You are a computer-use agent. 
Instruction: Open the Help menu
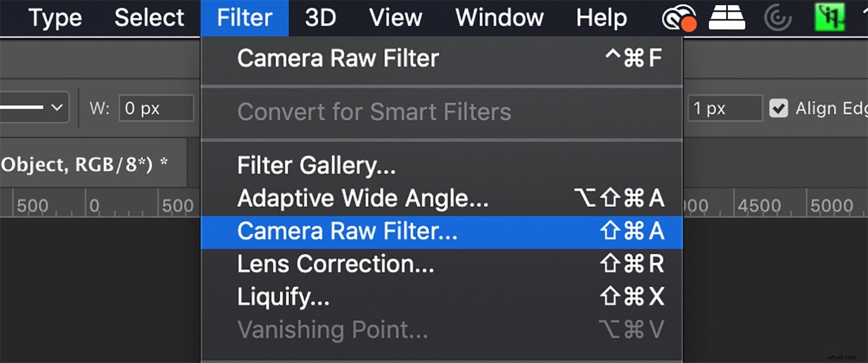[601, 17]
